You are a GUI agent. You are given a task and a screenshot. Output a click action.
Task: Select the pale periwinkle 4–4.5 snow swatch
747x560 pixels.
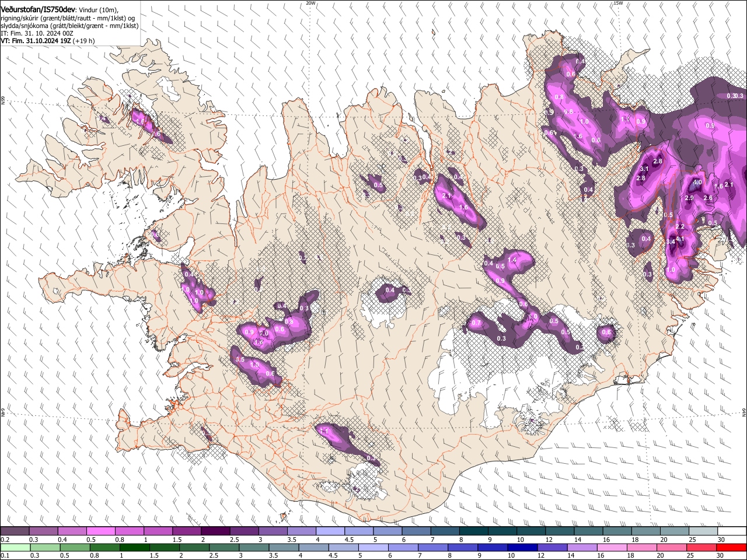tap(330, 531)
